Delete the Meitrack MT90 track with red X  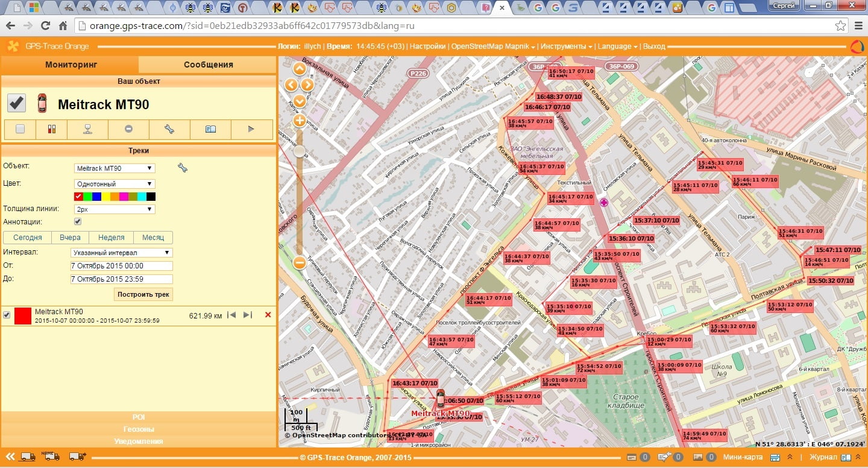point(268,315)
